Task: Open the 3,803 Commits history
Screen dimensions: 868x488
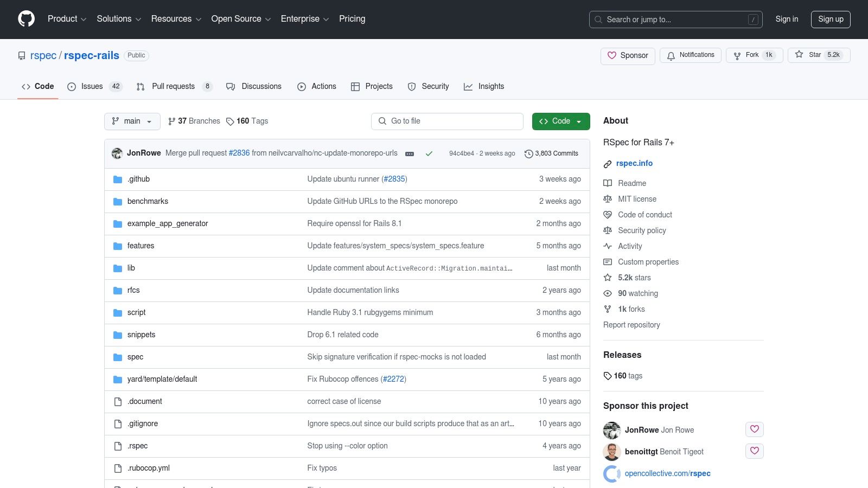Action: 551,154
